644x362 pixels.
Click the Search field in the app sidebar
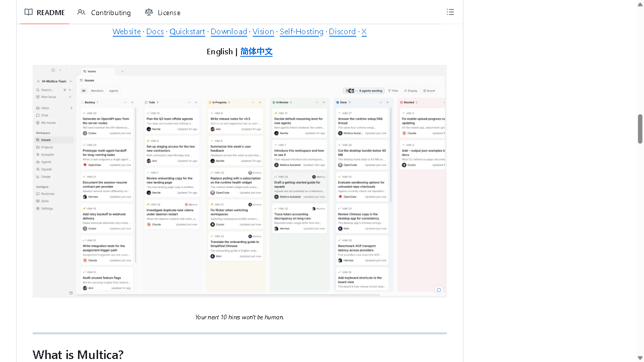tap(54, 90)
